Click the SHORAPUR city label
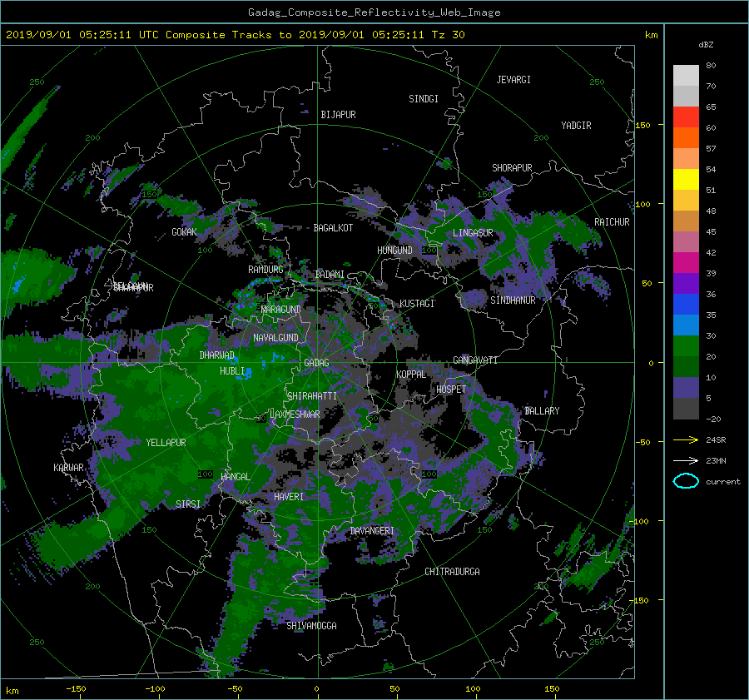The image size is (749, 700). [x=512, y=168]
